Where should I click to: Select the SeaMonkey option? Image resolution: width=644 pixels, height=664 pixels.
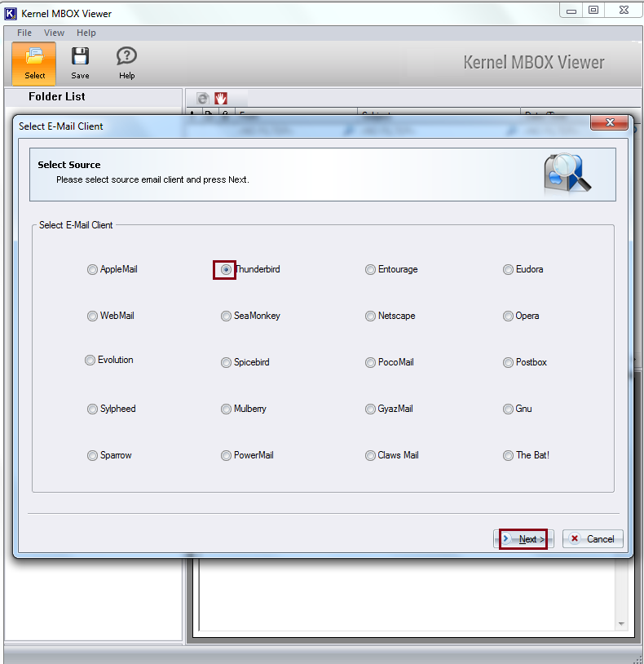pyautogui.click(x=227, y=317)
